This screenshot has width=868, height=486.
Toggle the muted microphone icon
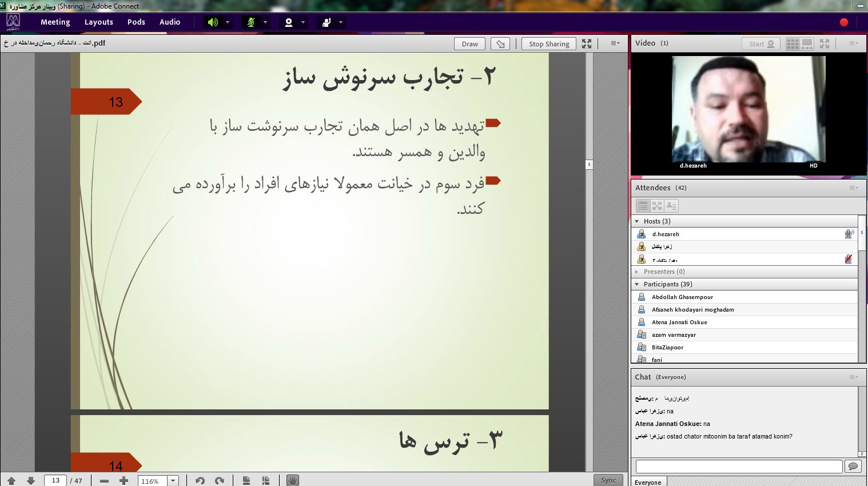coord(250,22)
